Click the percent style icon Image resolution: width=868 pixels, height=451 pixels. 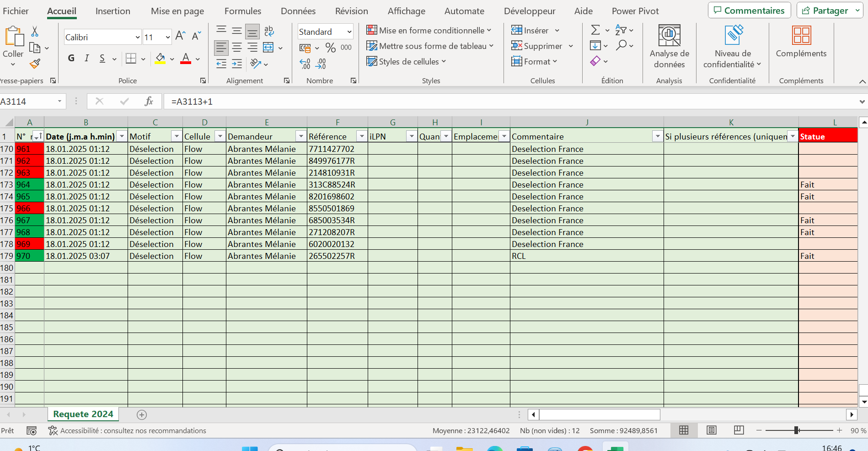[x=330, y=48]
